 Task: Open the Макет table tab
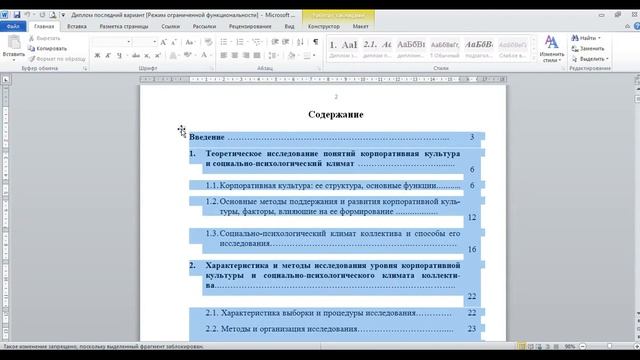point(360,26)
